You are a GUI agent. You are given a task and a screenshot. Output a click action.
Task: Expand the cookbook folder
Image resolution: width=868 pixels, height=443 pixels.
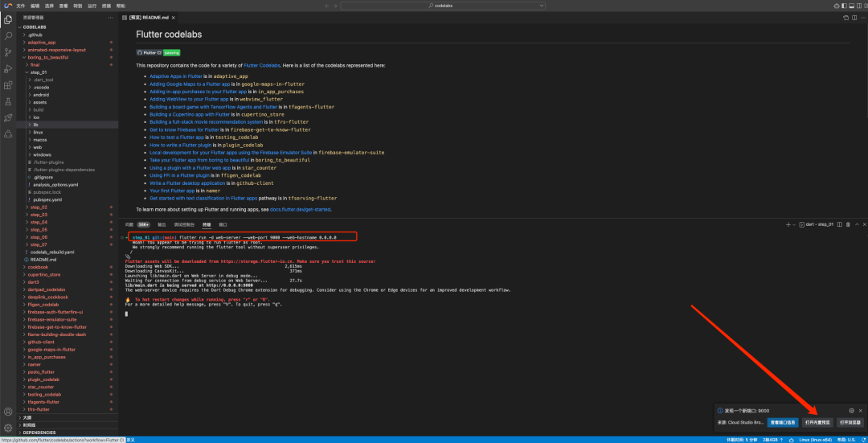[x=67, y=267]
